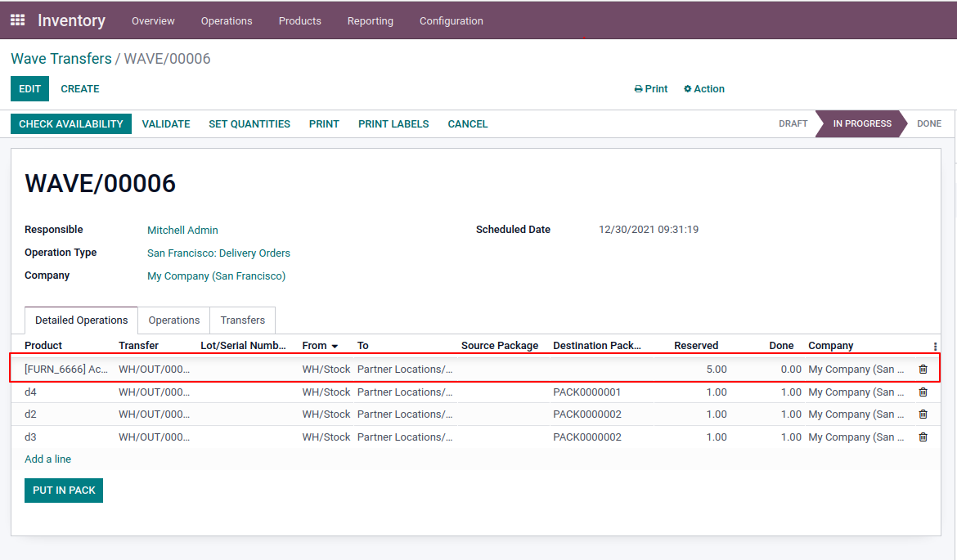Delete the d2 row with trash icon
Viewport: 957px width, 560px height.
923,414
